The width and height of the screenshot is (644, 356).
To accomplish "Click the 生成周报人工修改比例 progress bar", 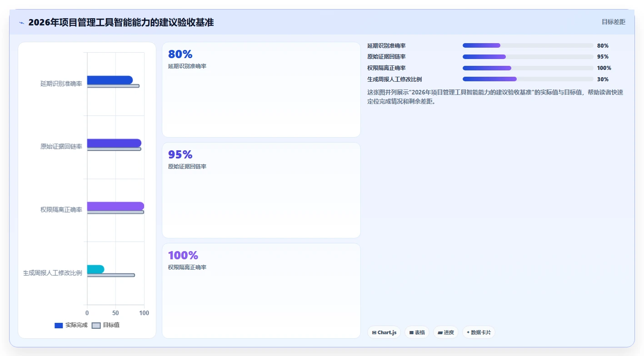I will (x=528, y=79).
